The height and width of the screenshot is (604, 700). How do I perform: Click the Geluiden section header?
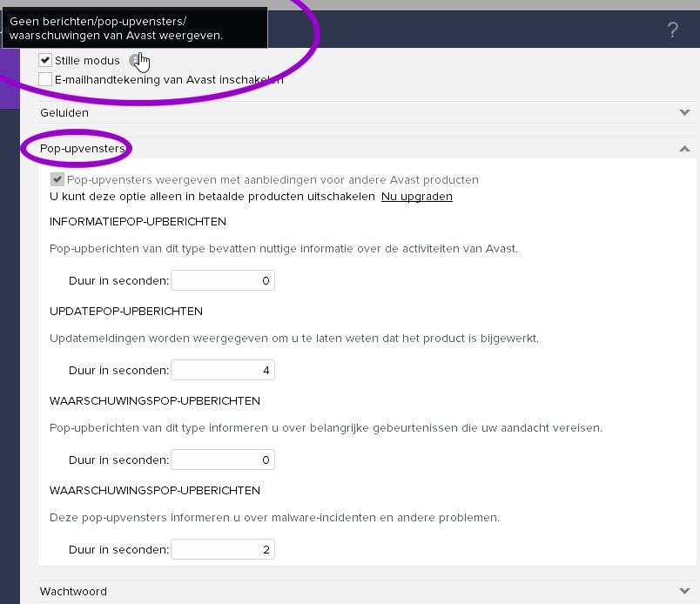367,112
